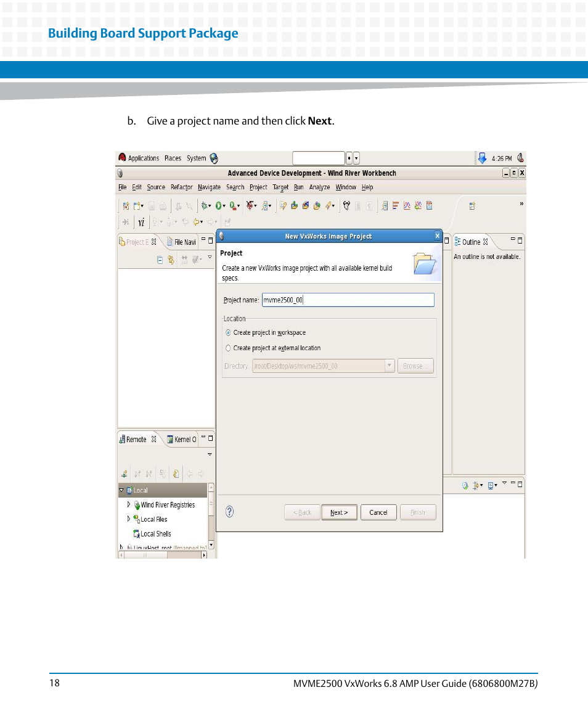Screen dimensions: 588x706
Task: Click the volume icon in the top panel
Action: click(x=520, y=158)
